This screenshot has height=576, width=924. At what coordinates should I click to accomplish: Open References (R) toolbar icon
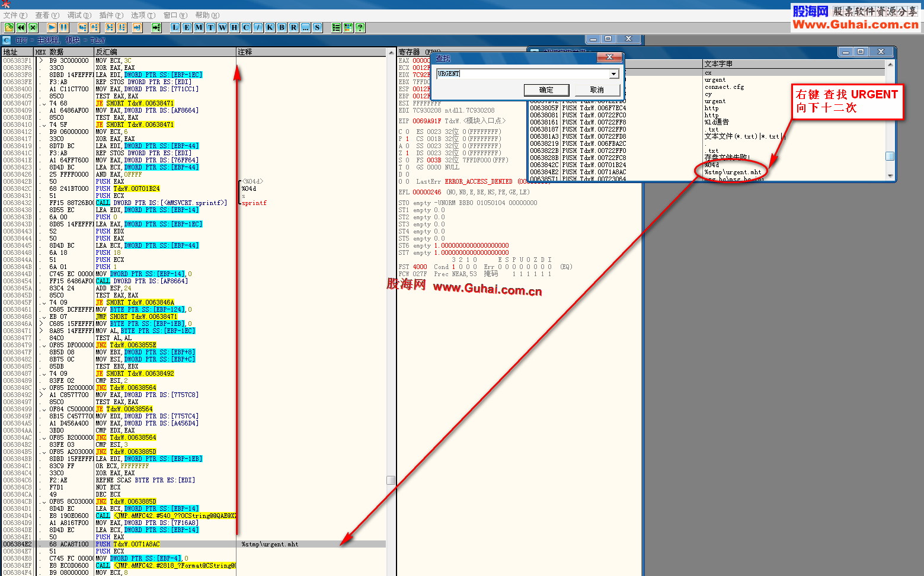point(294,27)
